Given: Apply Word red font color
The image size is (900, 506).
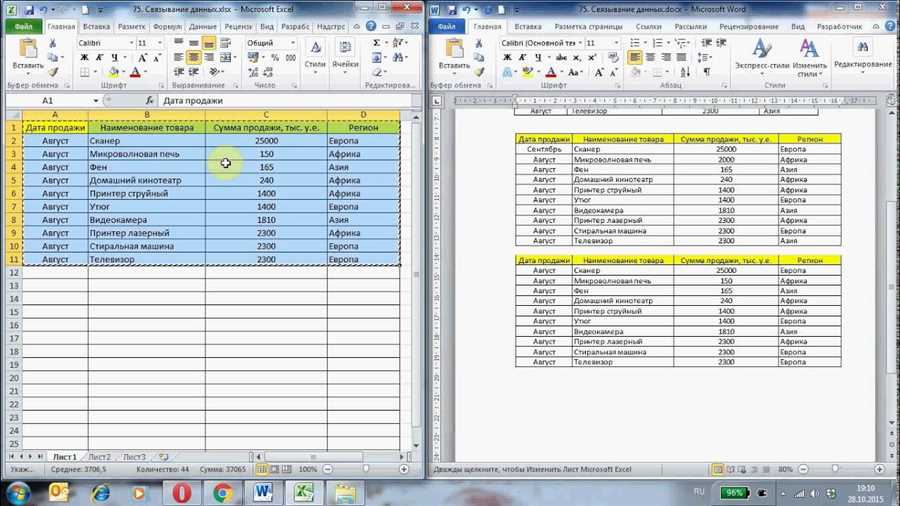Looking at the screenshot, I should (550, 72).
